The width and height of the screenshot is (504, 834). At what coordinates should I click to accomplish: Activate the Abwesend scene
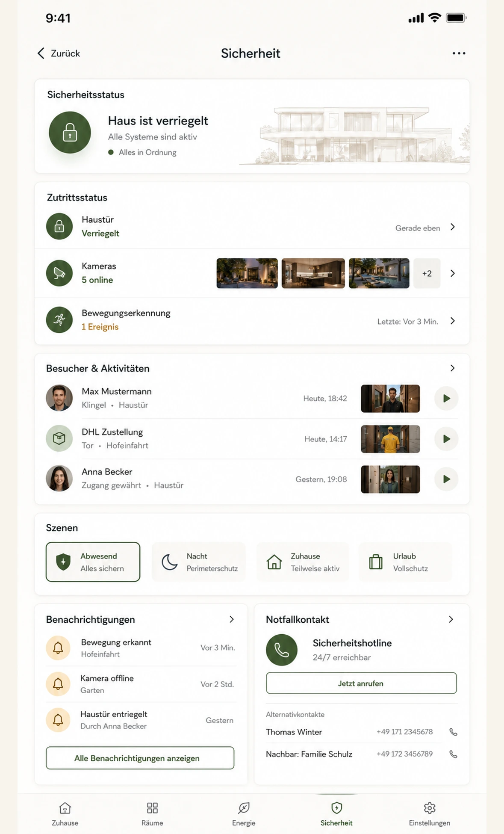click(93, 562)
